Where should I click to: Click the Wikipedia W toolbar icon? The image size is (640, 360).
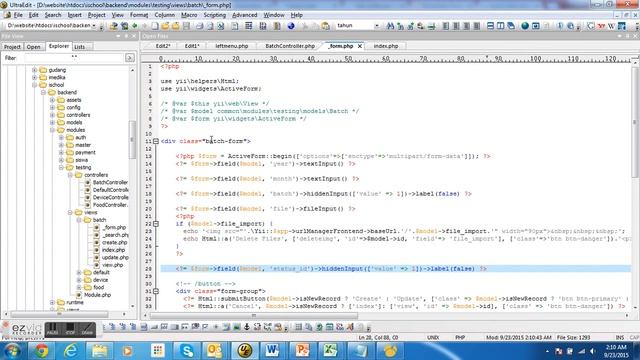pyautogui.click(x=611, y=26)
